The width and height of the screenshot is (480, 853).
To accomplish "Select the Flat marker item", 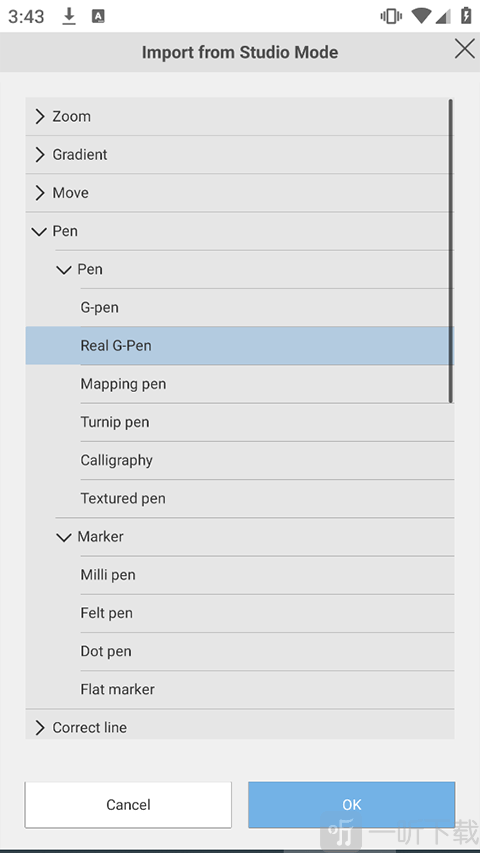I will 267,689.
